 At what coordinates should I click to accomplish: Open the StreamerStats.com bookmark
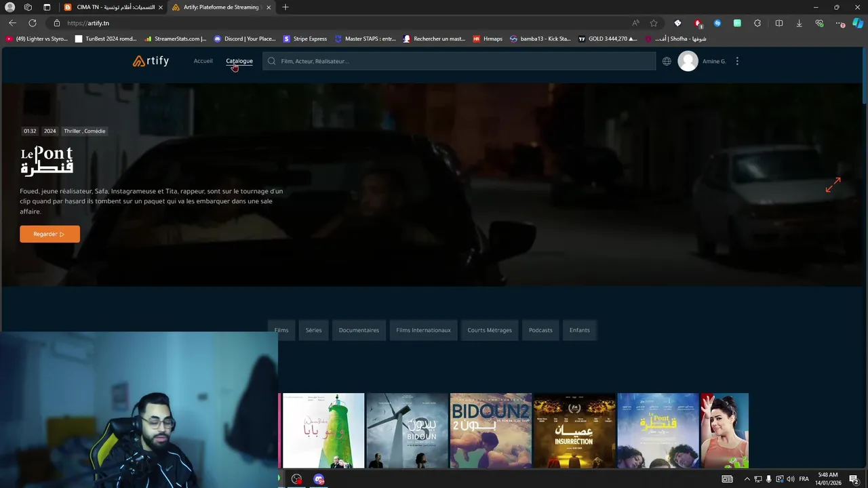click(x=175, y=39)
